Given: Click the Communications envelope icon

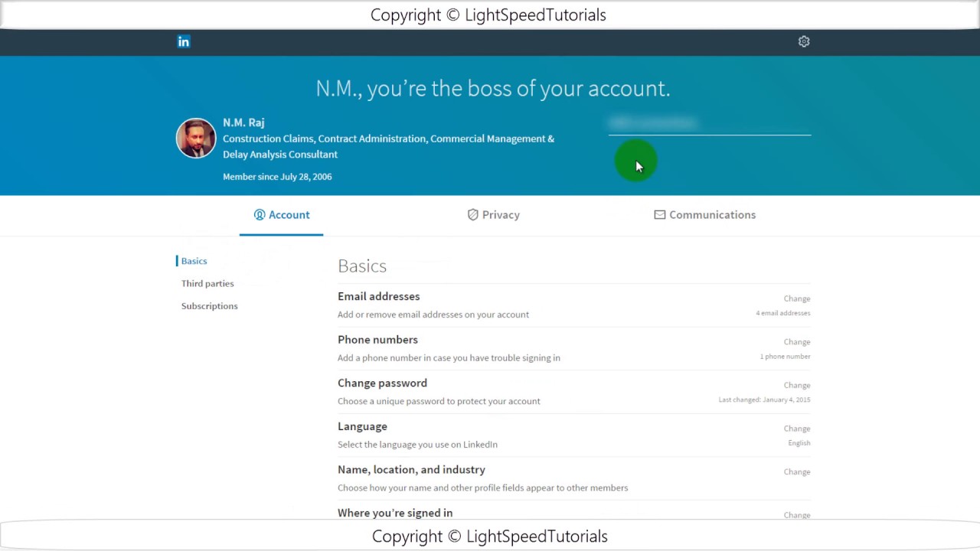Looking at the screenshot, I should [659, 215].
